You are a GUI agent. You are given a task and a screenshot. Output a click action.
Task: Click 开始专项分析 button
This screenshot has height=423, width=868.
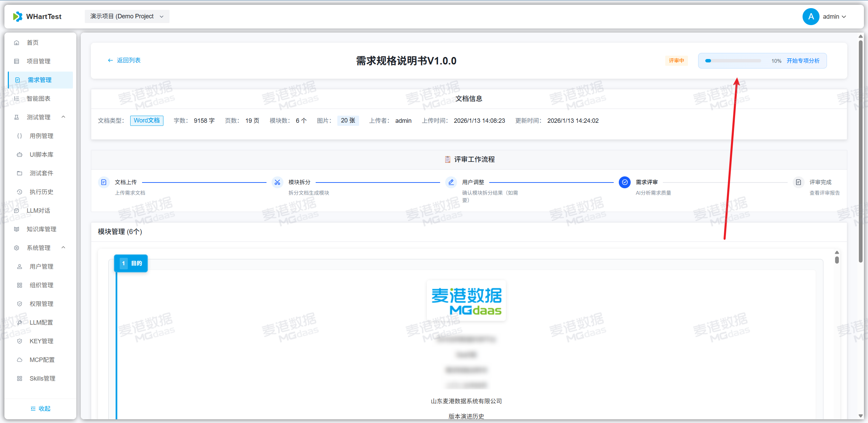803,61
